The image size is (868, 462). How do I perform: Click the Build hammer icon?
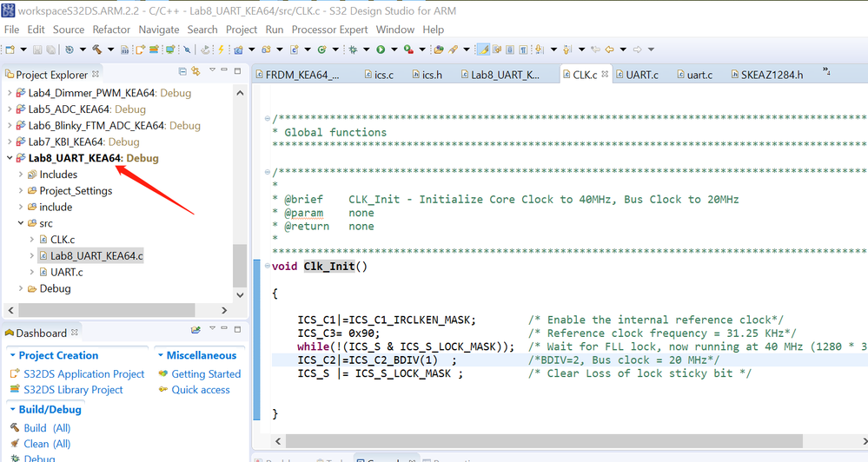pyautogui.click(x=96, y=49)
